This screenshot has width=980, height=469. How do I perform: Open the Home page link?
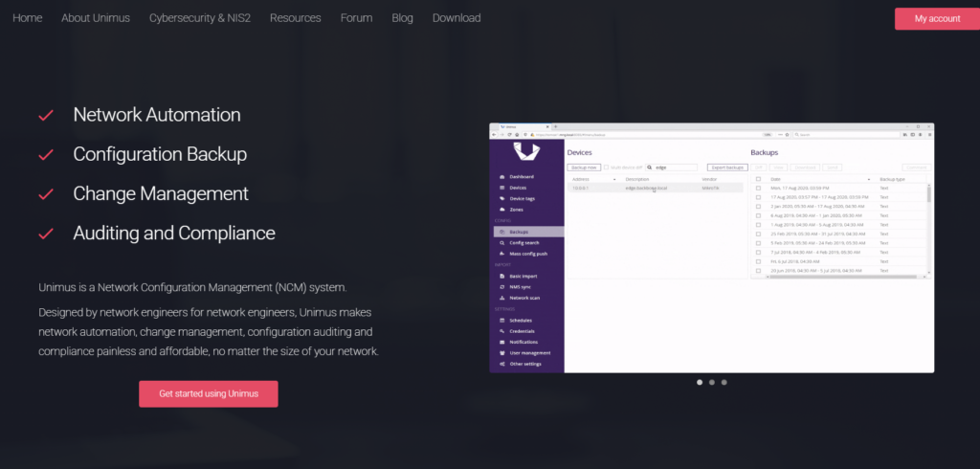click(28, 18)
